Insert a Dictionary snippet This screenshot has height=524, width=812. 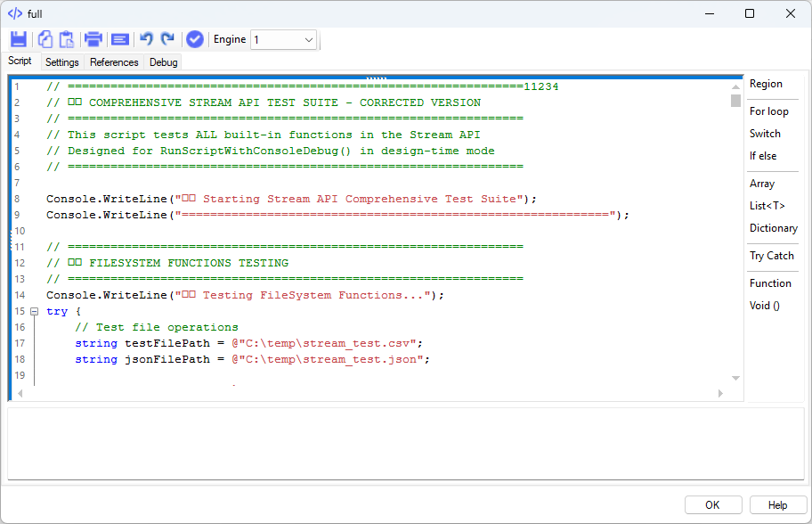[x=773, y=228]
